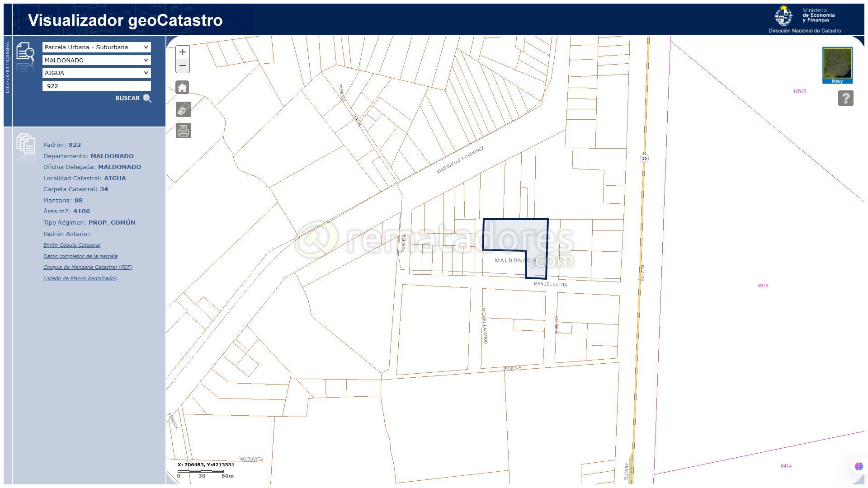Click the printer icon on map
The height and width of the screenshot is (488, 868).
(183, 131)
